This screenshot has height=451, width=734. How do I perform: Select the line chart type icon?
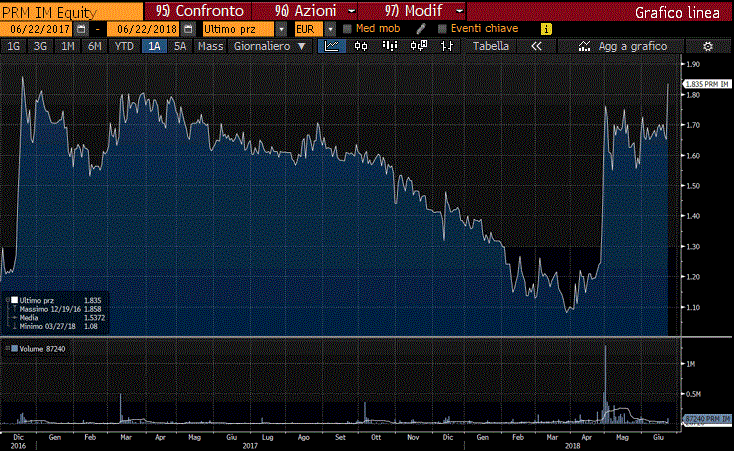pos(331,46)
